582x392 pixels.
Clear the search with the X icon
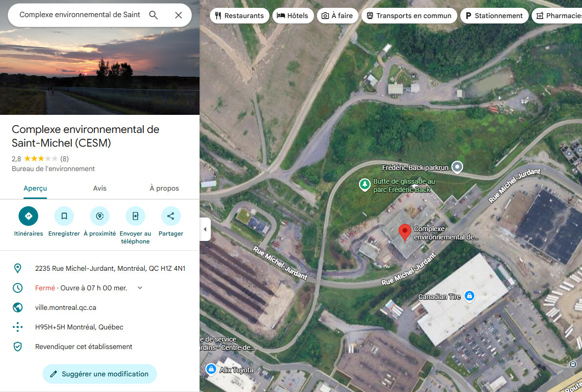click(x=179, y=15)
